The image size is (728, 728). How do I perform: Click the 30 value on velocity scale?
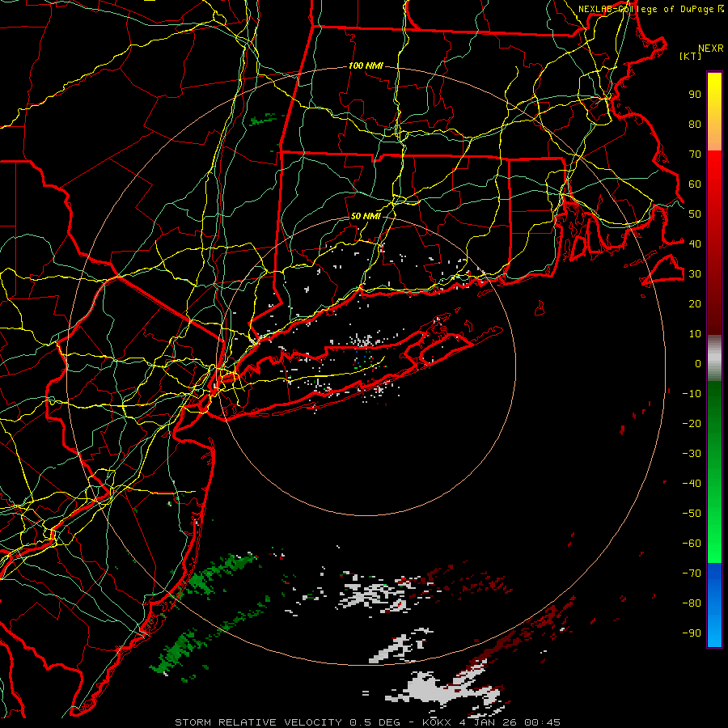tap(695, 274)
